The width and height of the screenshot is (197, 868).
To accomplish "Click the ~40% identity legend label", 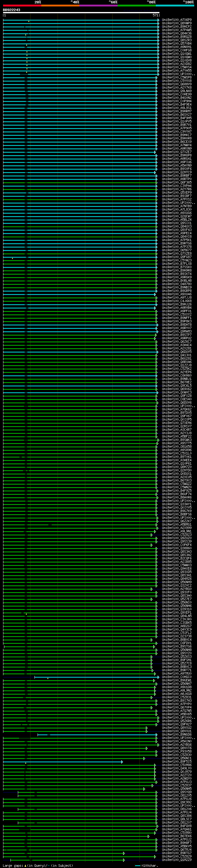I will [75, 2].
